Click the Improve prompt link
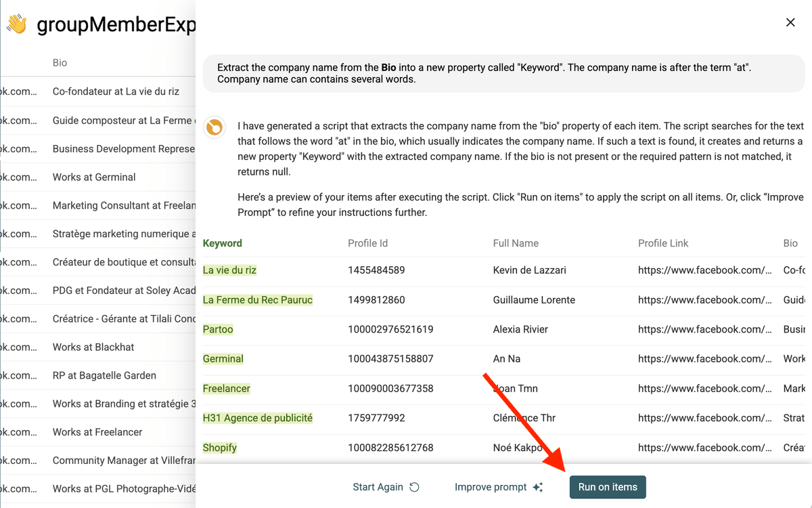The image size is (812, 508). tap(491, 487)
